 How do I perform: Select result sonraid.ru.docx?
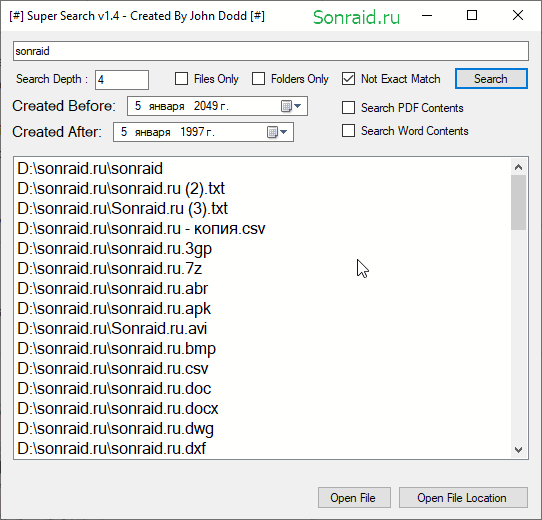pos(118,409)
